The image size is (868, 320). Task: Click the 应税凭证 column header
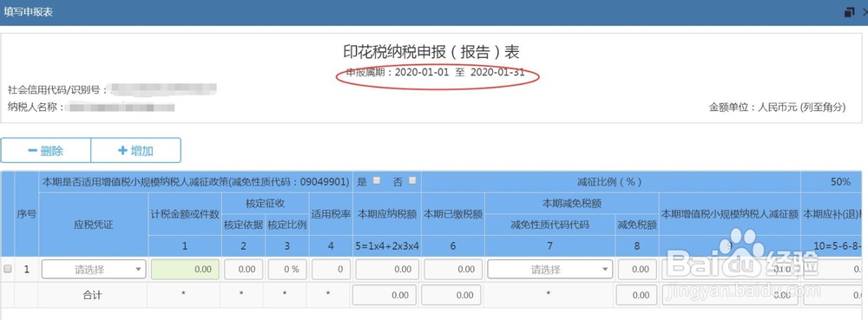tap(93, 225)
